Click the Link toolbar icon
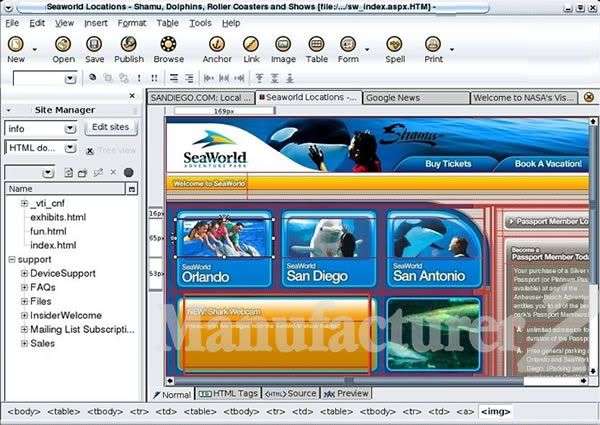 coord(251,44)
